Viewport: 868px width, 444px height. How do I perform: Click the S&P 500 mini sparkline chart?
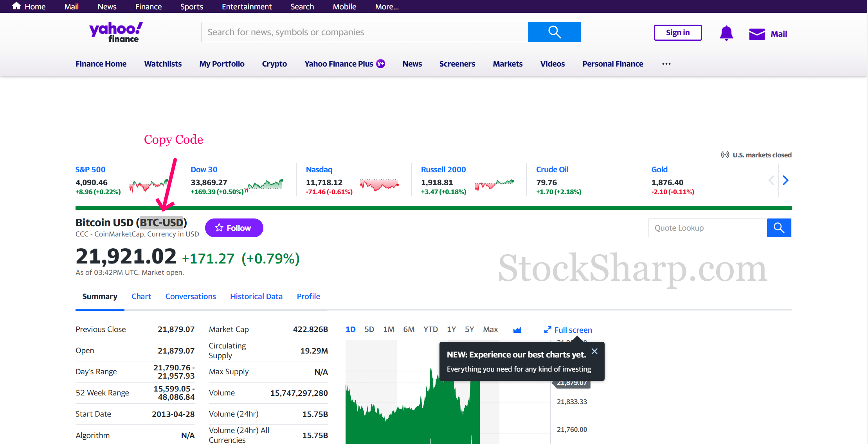149,185
